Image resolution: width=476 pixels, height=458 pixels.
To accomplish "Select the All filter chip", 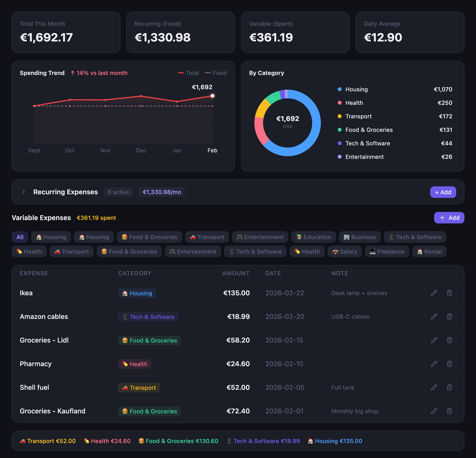I will click(x=20, y=237).
